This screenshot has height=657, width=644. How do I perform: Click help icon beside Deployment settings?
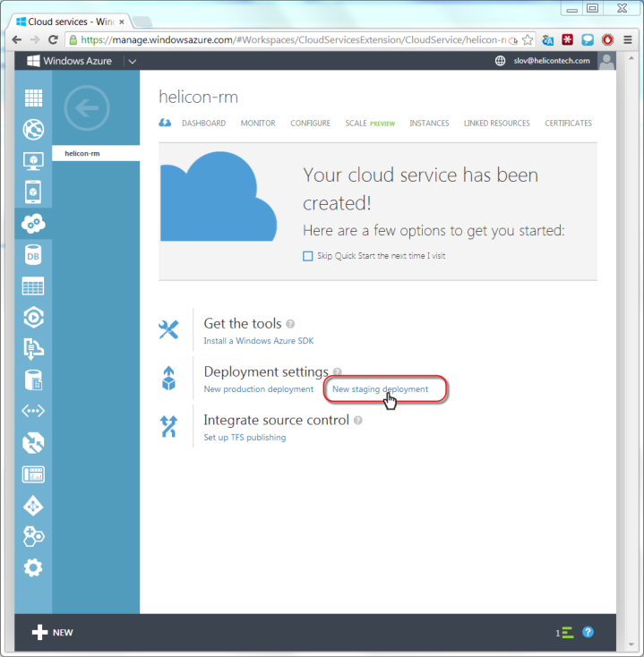[x=337, y=371]
